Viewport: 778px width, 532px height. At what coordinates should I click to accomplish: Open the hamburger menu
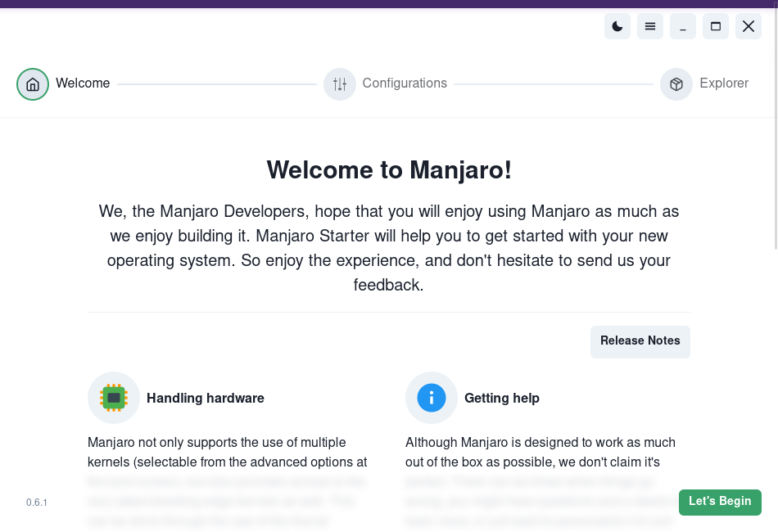click(650, 26)
